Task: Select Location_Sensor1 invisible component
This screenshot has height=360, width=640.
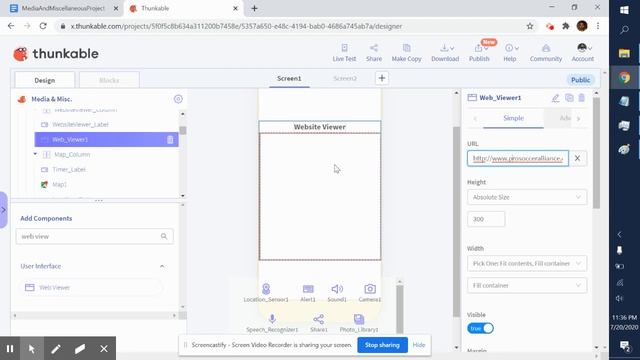Action: 266,293
